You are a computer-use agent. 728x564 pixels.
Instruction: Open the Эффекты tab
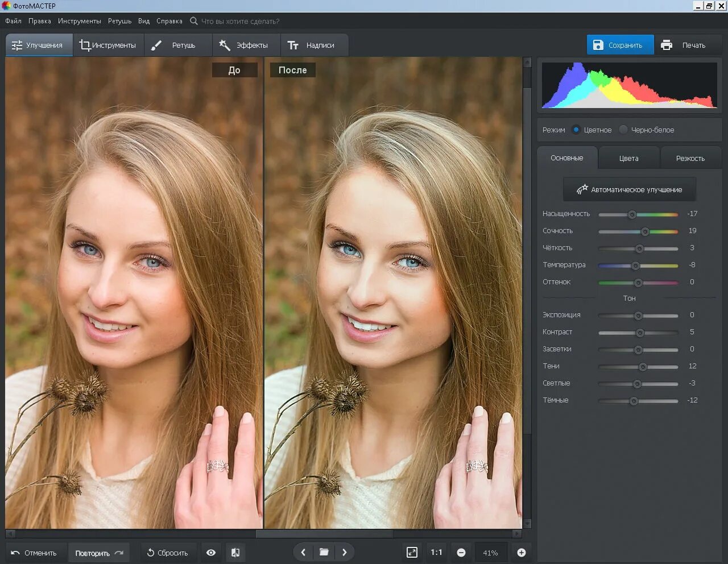pyautogui.click(x=246, y=45)
